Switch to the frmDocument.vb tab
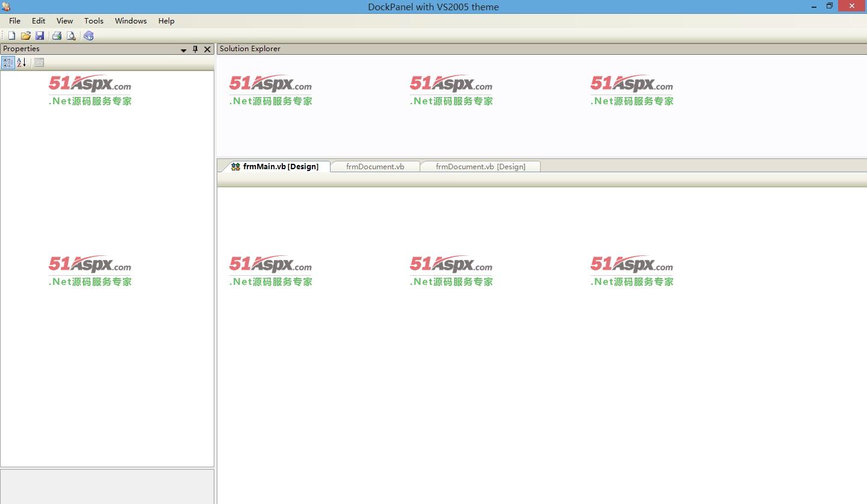 375,166
